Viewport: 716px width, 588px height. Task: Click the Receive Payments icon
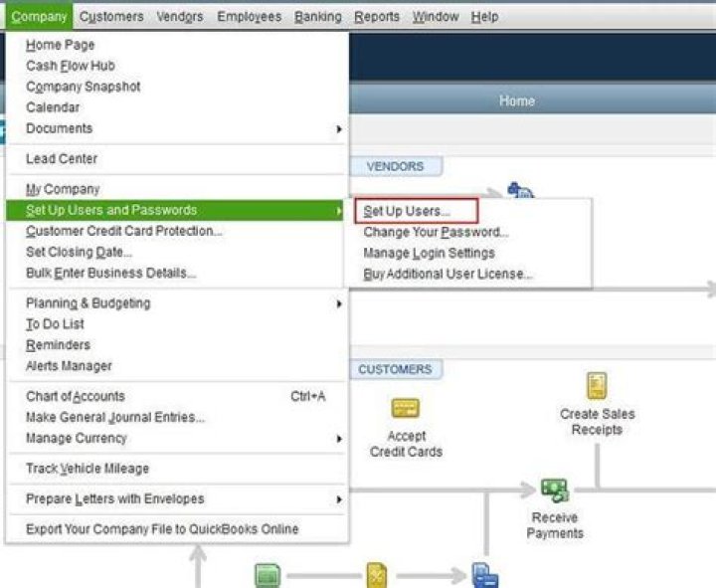554,490
